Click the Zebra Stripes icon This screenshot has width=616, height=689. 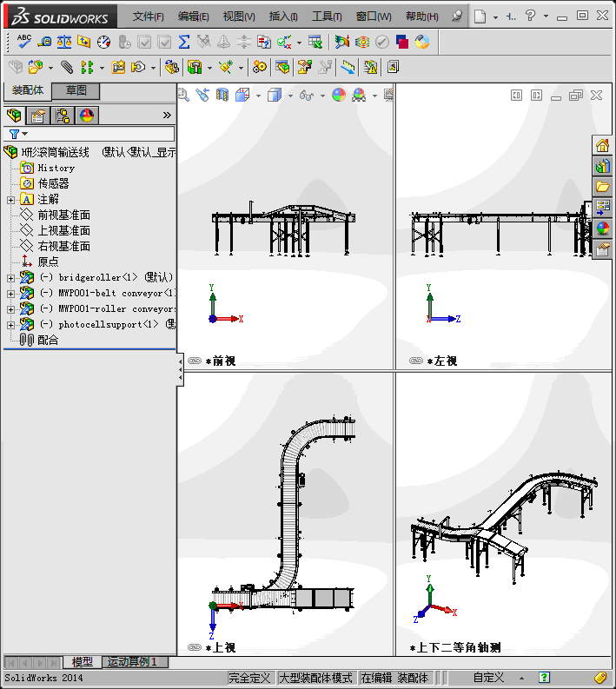click(362, 42)
